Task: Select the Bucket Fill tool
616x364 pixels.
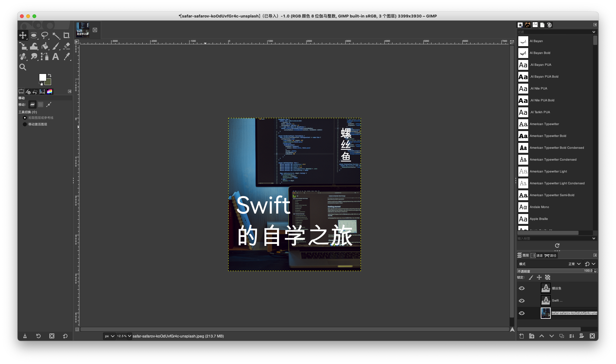Action: coord(45,46)
